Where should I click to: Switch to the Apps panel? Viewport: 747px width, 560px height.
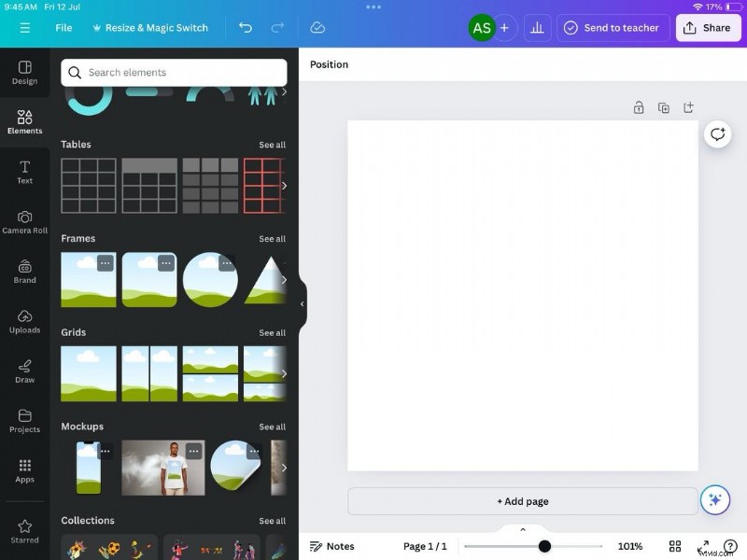(24, 471)
